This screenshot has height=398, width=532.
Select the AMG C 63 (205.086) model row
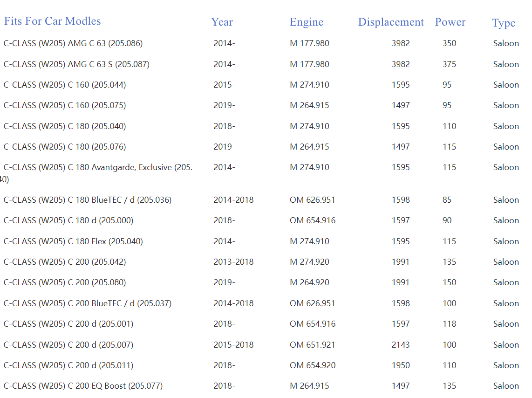point(73,43)
